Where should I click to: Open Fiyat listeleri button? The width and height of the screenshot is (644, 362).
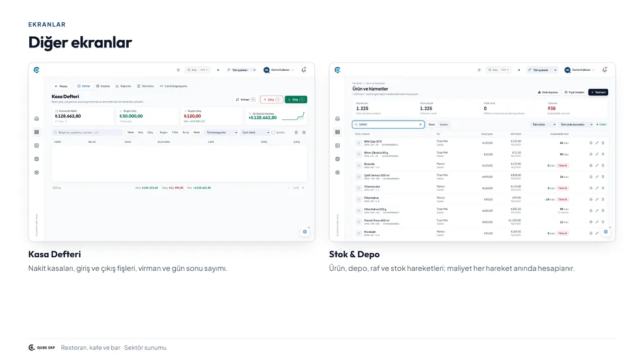point(574,92)
